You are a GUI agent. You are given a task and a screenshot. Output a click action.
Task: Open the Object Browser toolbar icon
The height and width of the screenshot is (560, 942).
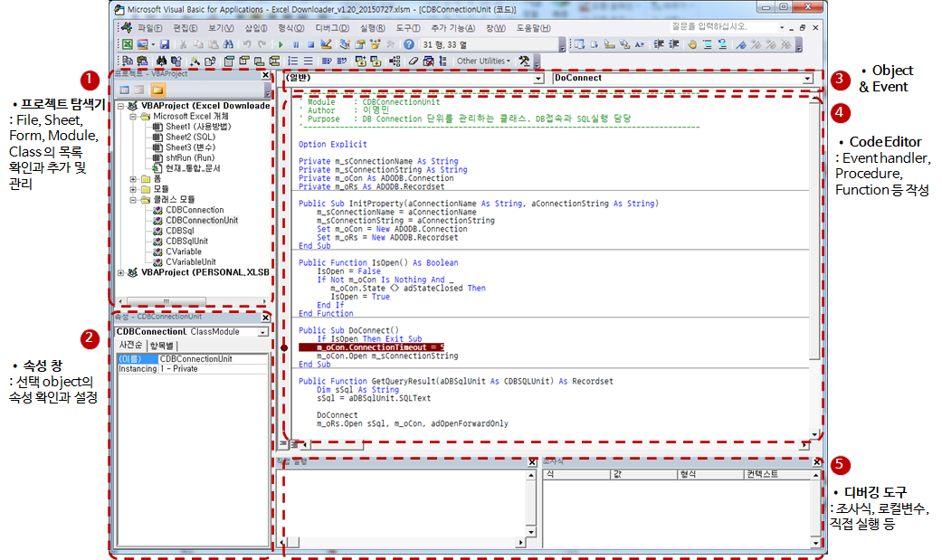pos(375,44)
